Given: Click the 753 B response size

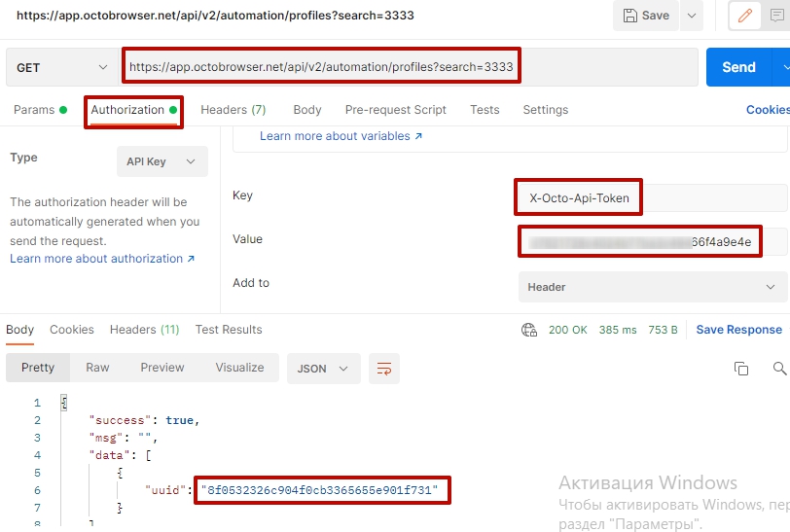Looking at the screenshot, I should pos(663,330).
